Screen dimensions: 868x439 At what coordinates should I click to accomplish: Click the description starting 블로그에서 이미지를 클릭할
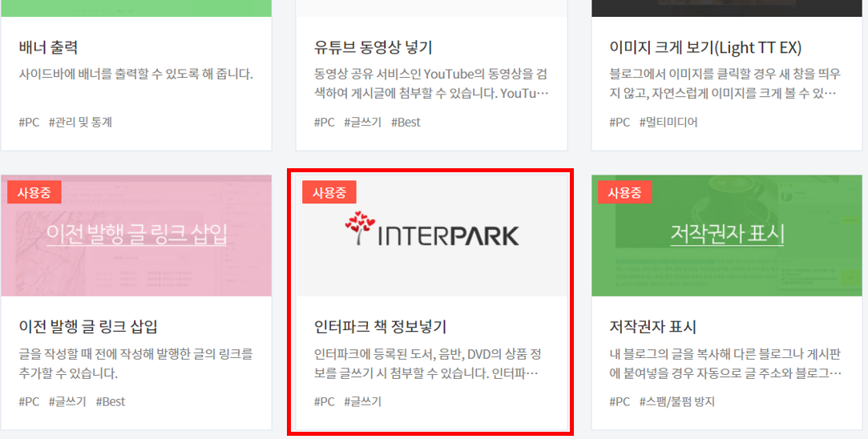(725, 83)
